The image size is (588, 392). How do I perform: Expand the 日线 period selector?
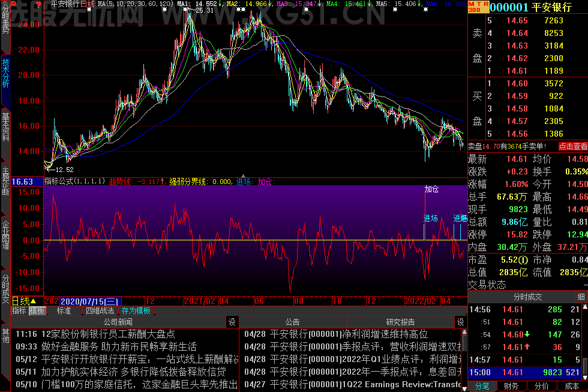(x=24, y=301)
